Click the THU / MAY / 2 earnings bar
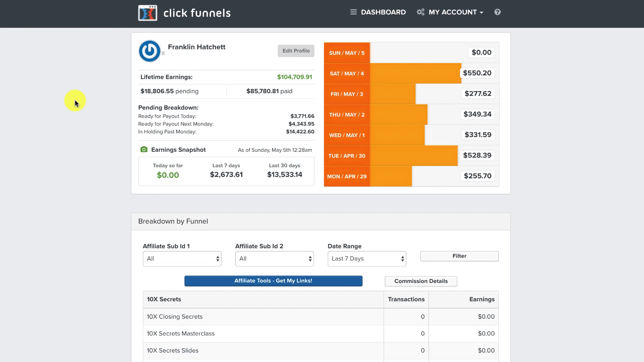 click(399, 115)
